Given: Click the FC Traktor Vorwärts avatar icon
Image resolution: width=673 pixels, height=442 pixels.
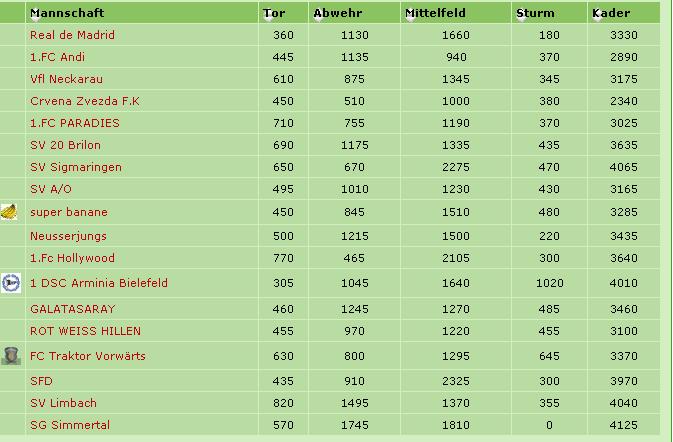Looking at the screenshot, I should [11, 356].
